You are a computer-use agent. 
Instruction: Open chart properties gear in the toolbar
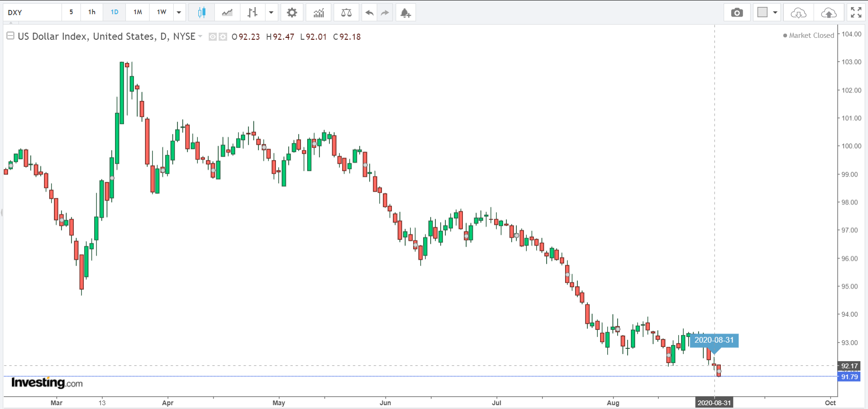pyautogui.click(x=292, y=12)
